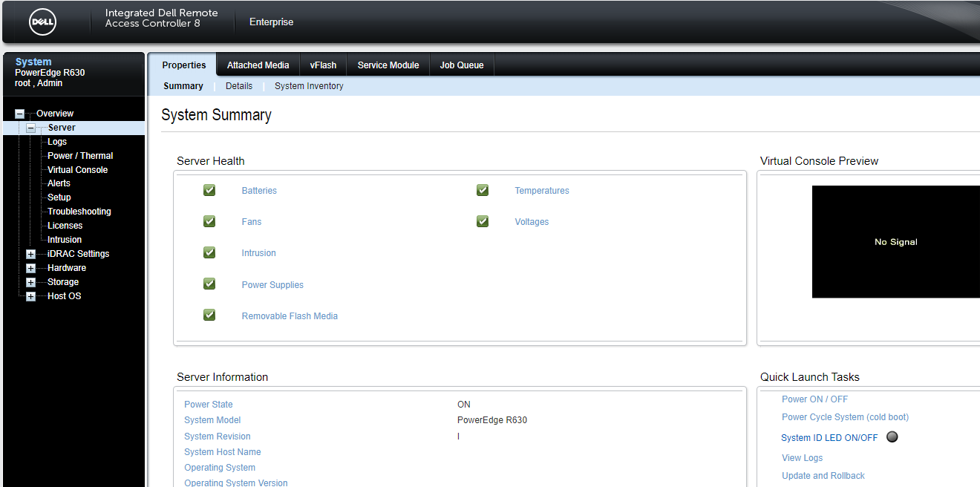Open Logs in the navigation tree
This screenshot has width=980, height=487.
57,142
